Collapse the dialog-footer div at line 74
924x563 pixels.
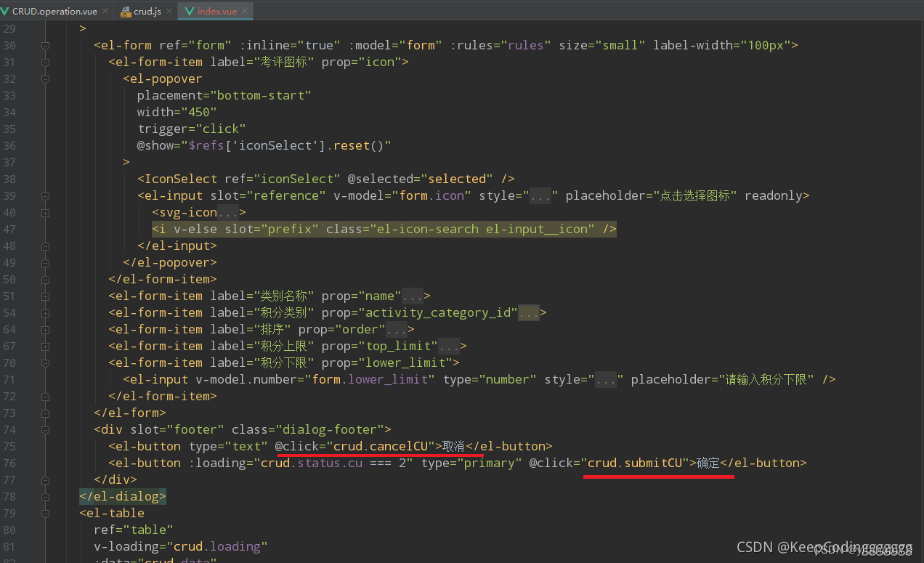(45, 429)
